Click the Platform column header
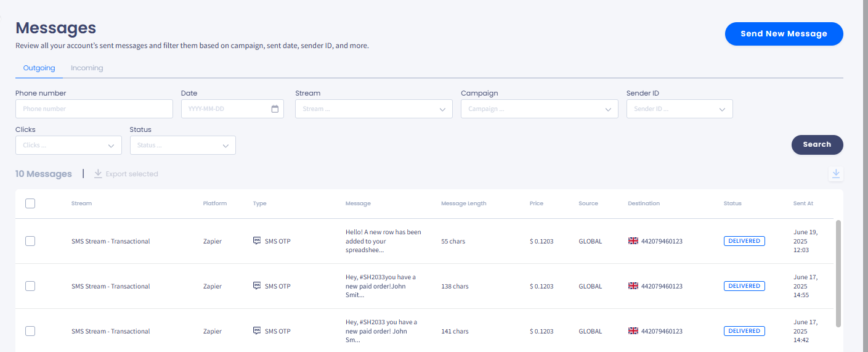 (215, 203)
